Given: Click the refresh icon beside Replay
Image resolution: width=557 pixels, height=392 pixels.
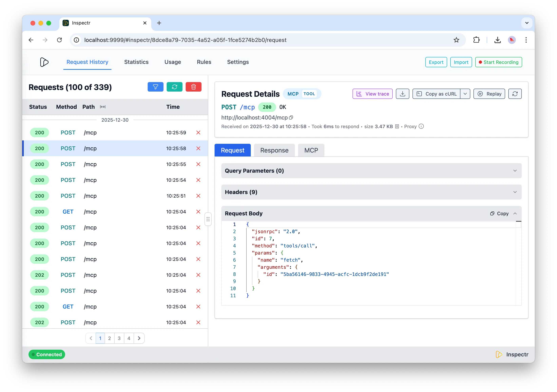Looking at the screenshot, I should click(x=515, y=94).
